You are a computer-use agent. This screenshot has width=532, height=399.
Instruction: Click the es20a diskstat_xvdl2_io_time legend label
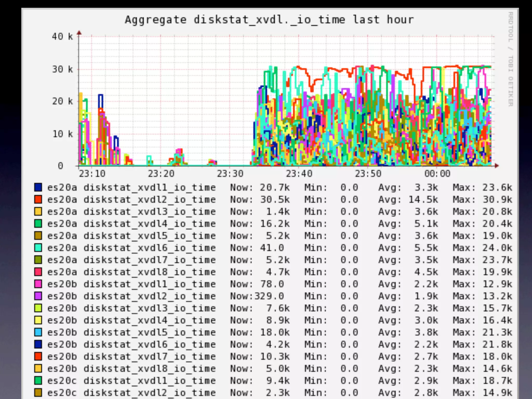(131, 199)
